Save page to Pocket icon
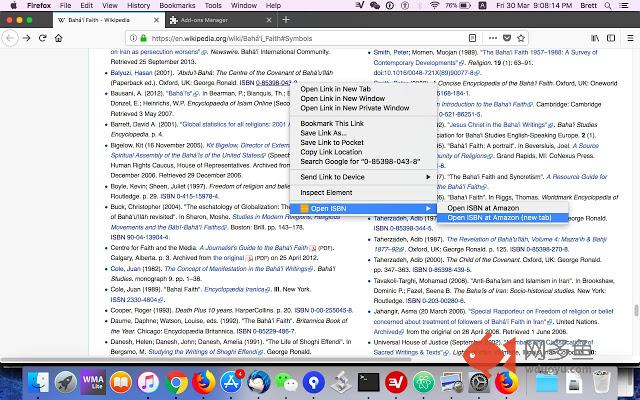640x400 pixels. tap(507, 38)
